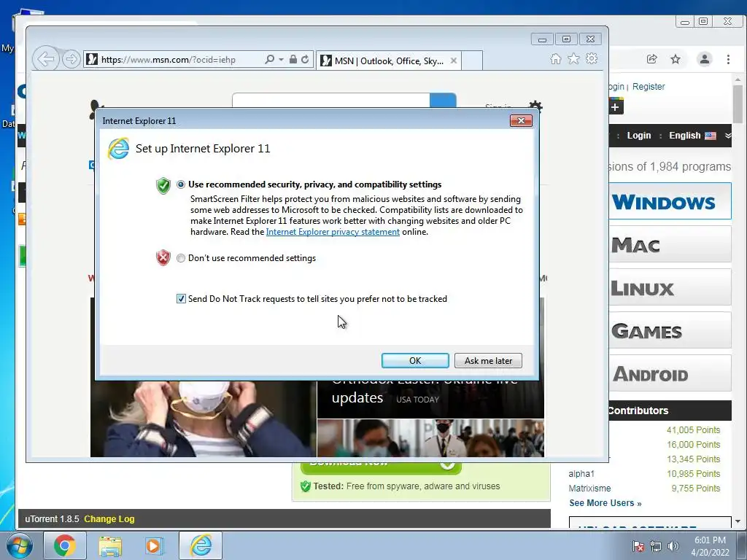This screenshot has height=560, width=747.
Task: Open the Android category button
Action: pyautogui.click(x=670, y=373)
